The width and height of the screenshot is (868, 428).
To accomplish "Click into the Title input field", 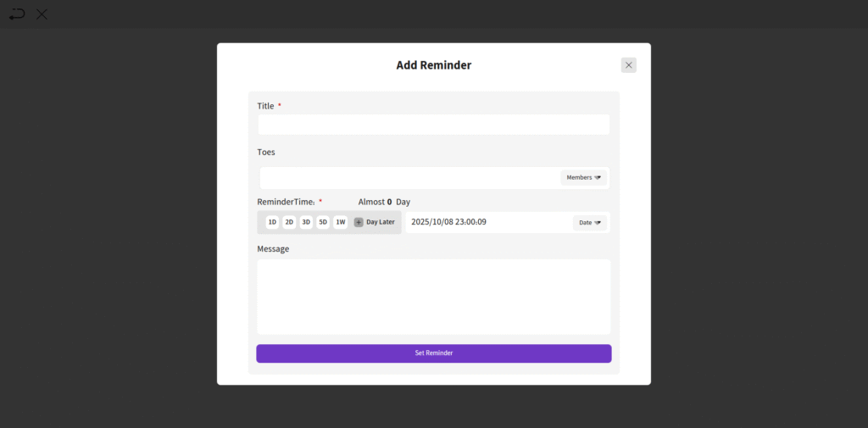I will click(433, 125).
